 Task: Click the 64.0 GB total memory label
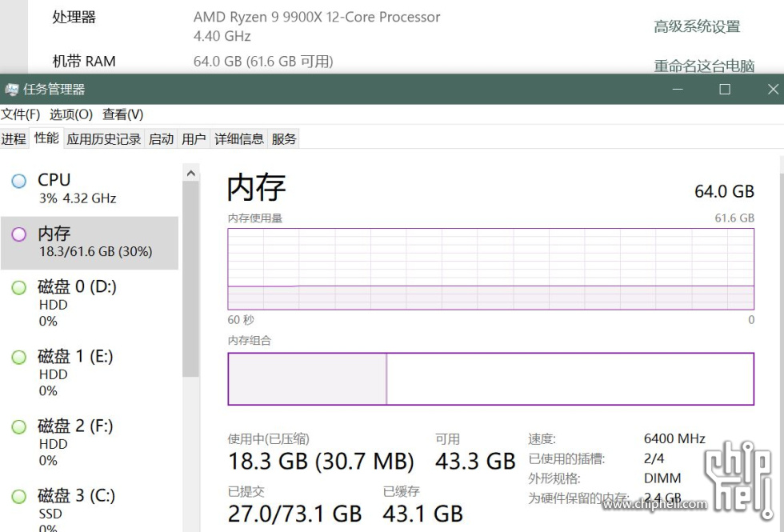(724, 191)
